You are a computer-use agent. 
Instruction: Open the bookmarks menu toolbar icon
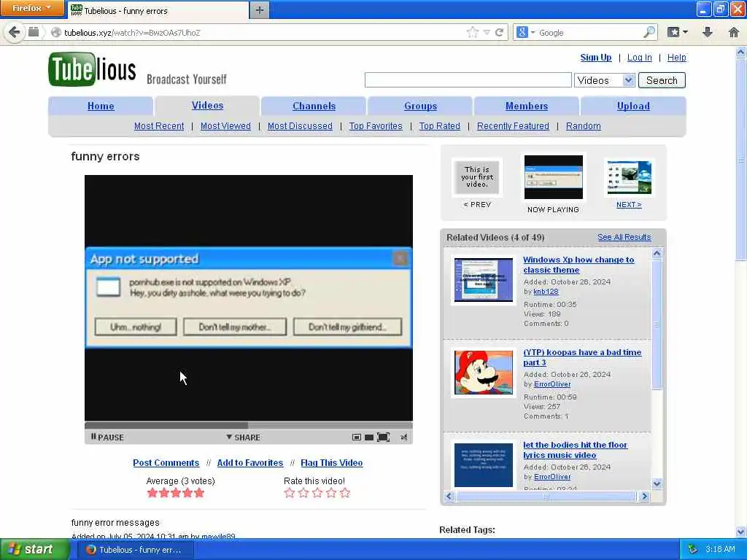tap(677, 32)
